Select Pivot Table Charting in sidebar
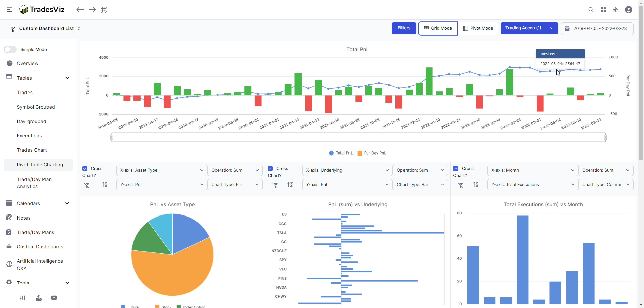This screenshot has width=644, height=308. (x=39, y=165)
